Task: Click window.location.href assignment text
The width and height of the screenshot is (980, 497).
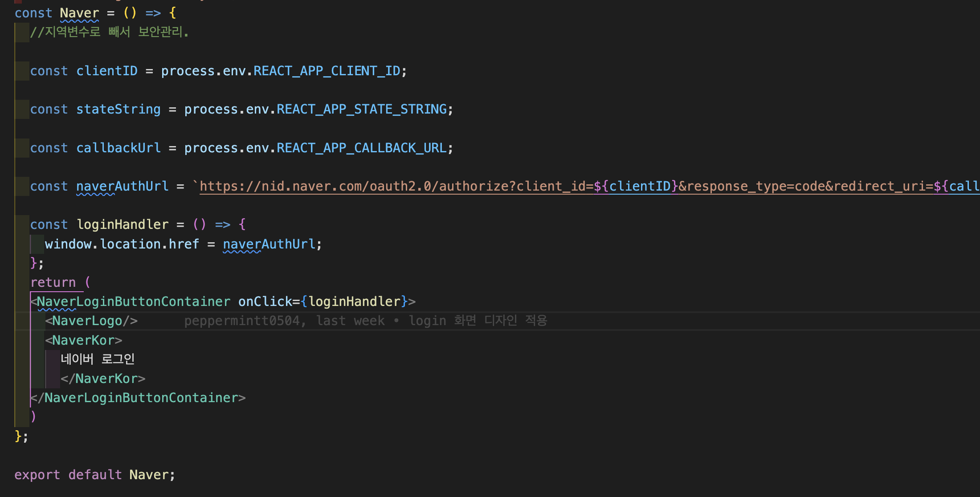Action: click(x=122, y=244)
